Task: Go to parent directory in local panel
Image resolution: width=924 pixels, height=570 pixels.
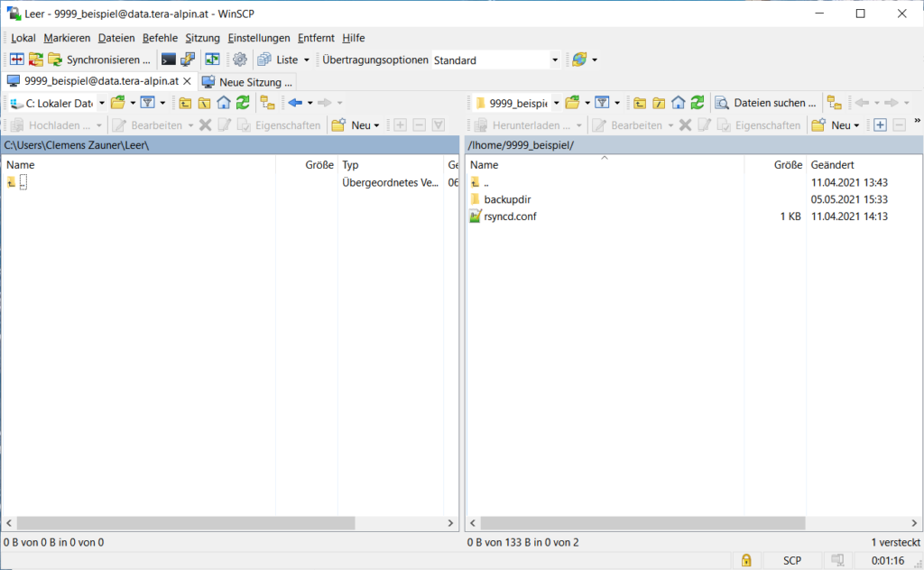Action: point(185,103)
